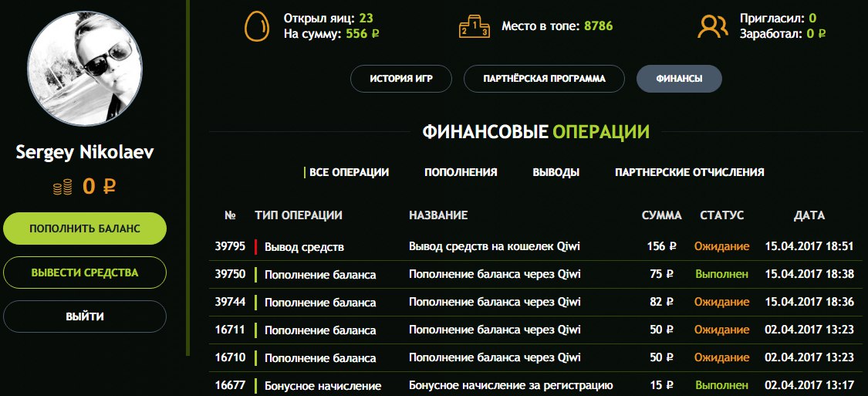Click the 82 ₽ amount
The width and height of the screenshot is (868, 396).
pos(661,302)
